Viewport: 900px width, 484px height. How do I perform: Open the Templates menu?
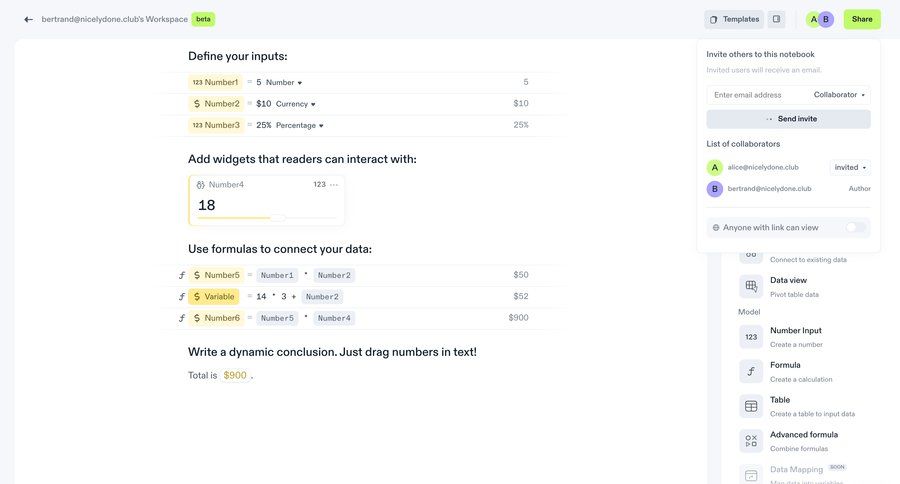734,19
